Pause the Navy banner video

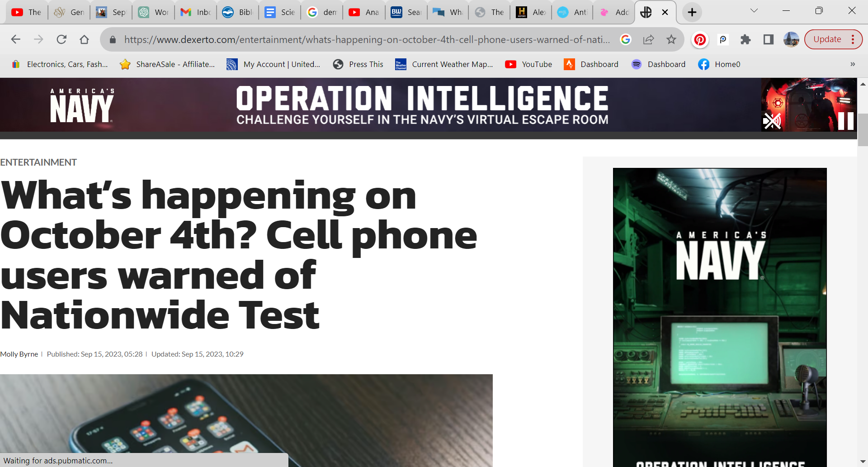pyautogui.click(x=845, y=121)
